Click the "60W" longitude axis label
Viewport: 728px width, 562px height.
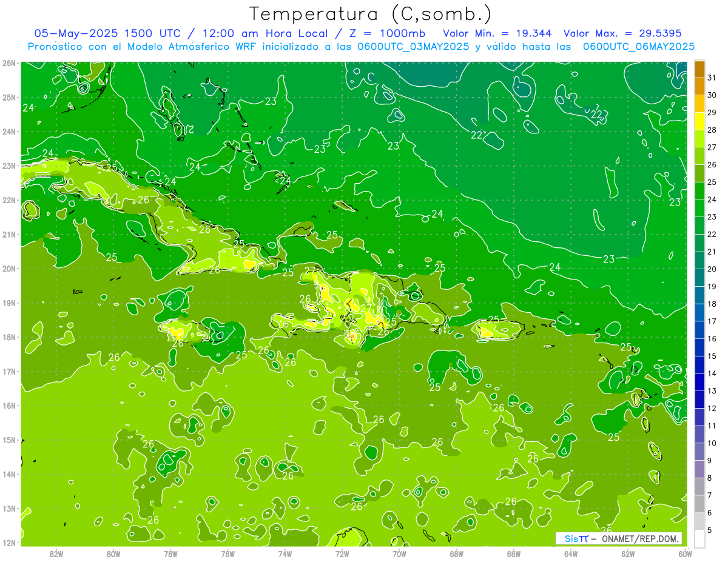pos(686,554)
